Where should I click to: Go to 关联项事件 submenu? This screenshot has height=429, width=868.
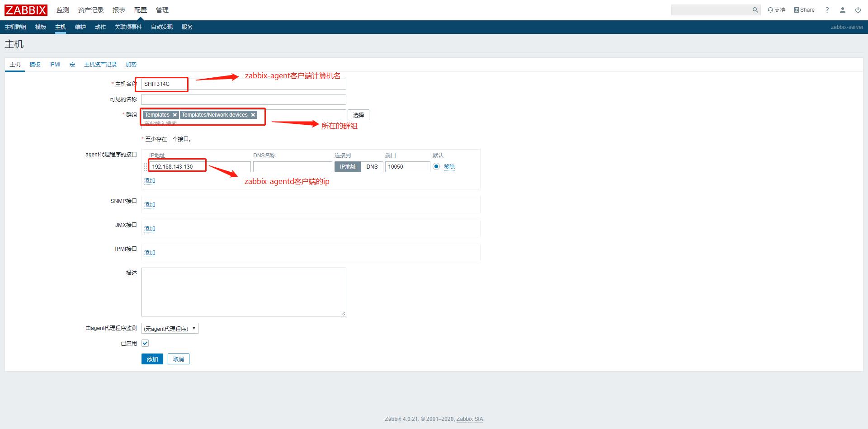128,27
